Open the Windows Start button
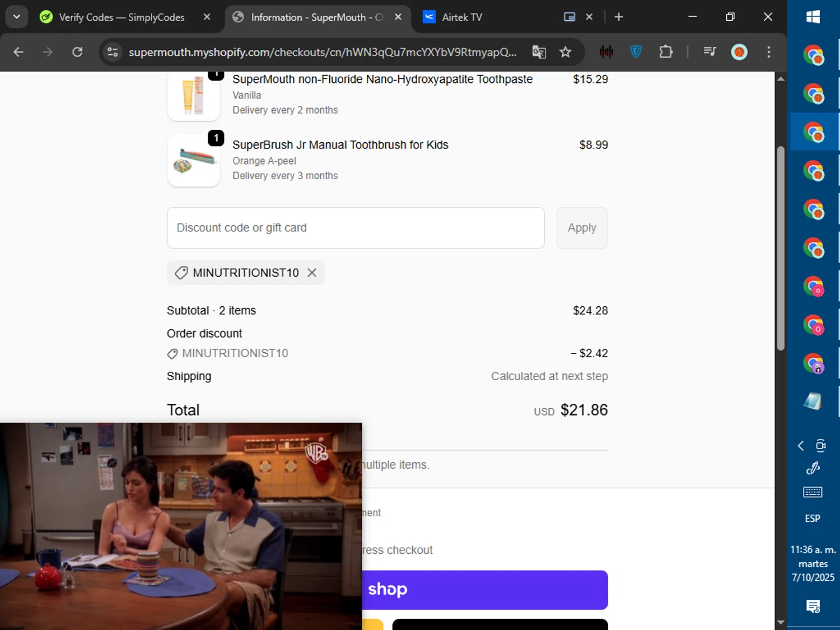Viewport: 840px width, 630px height. point(813,17)
